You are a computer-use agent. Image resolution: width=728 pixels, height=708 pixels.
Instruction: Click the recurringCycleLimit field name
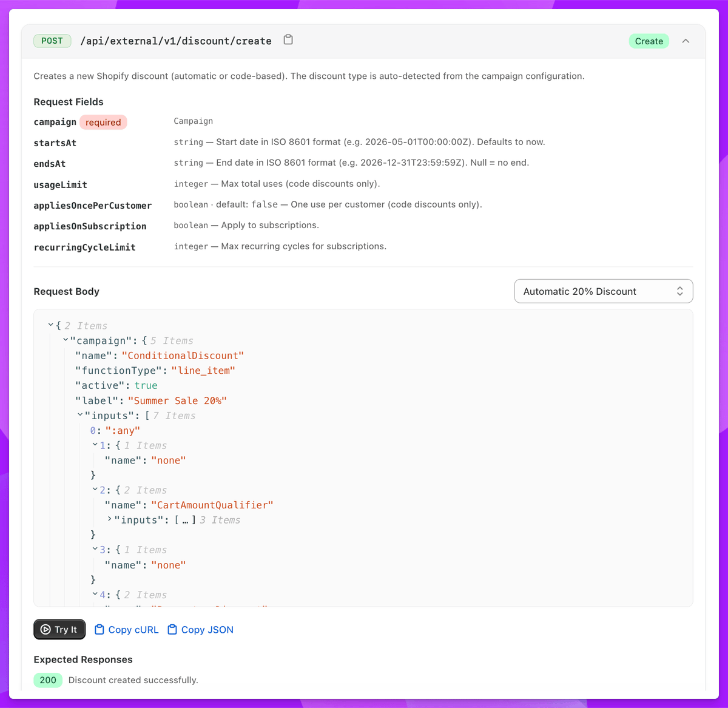tap(85, 248)
